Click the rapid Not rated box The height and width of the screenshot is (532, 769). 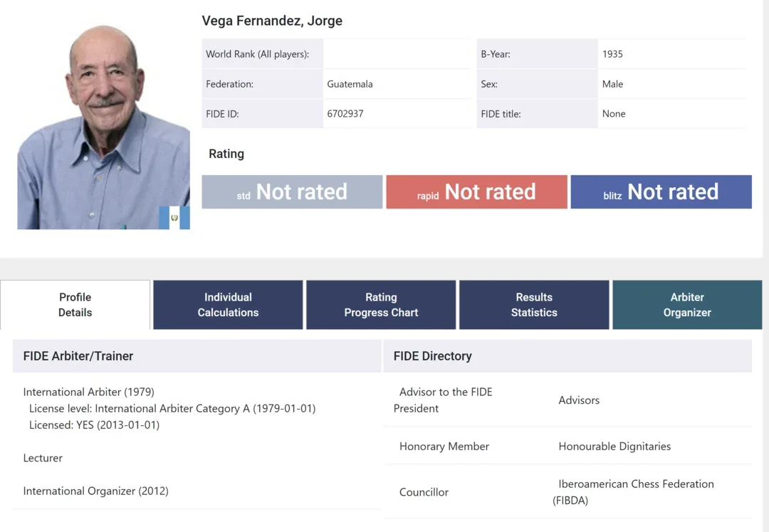click(476, 192)
